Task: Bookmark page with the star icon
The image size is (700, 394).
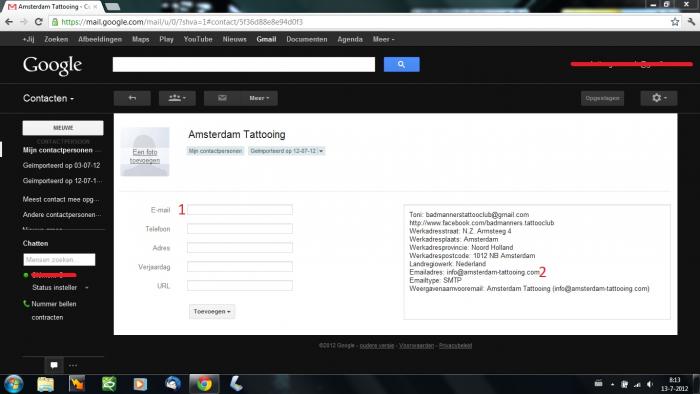Action: (x=675, y=22)
